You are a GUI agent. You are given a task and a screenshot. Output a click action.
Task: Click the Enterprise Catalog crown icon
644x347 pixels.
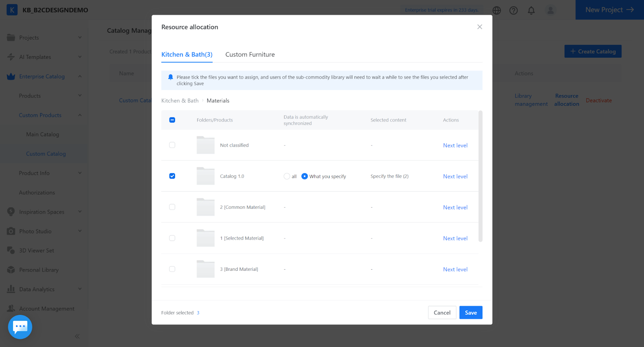tap(11, 76)
